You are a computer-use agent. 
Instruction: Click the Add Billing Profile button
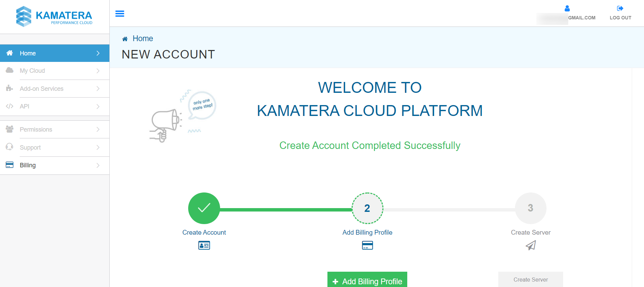pyautogui.click(x=367, y=281)
